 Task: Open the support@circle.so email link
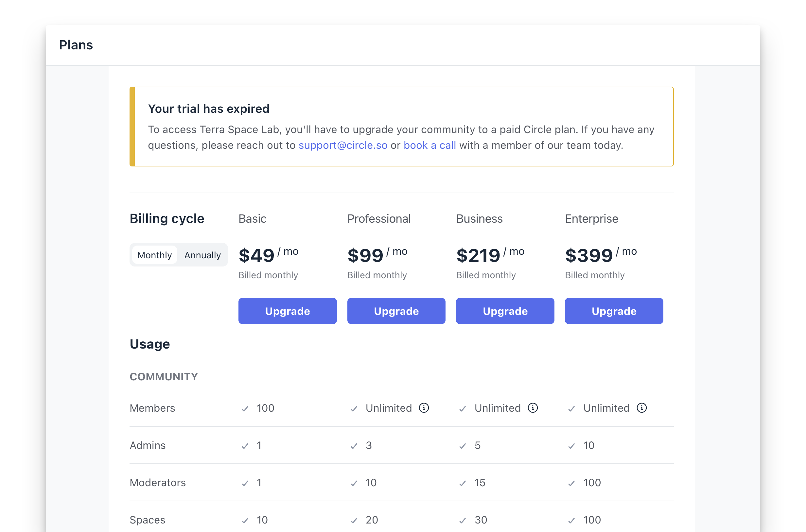pyautogui.click(x=343, y=145)
